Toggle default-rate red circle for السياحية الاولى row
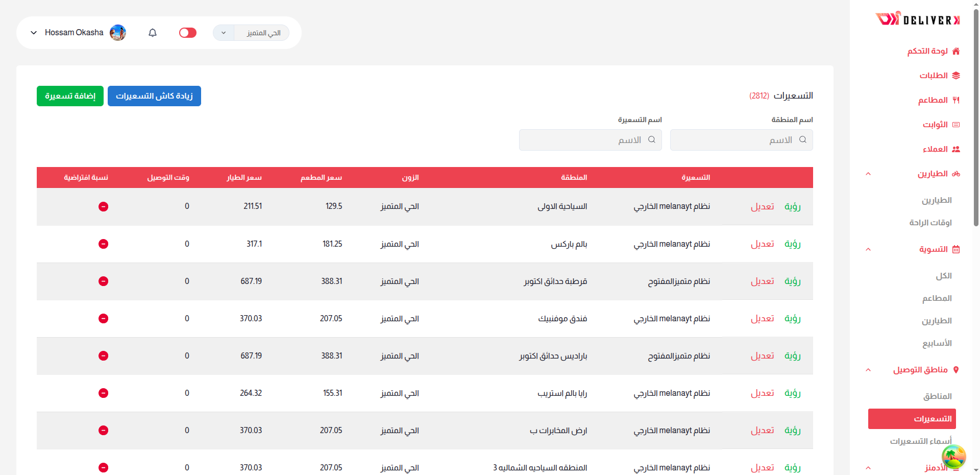The height and width of the screenshot is (475, 980). point(103,207)
